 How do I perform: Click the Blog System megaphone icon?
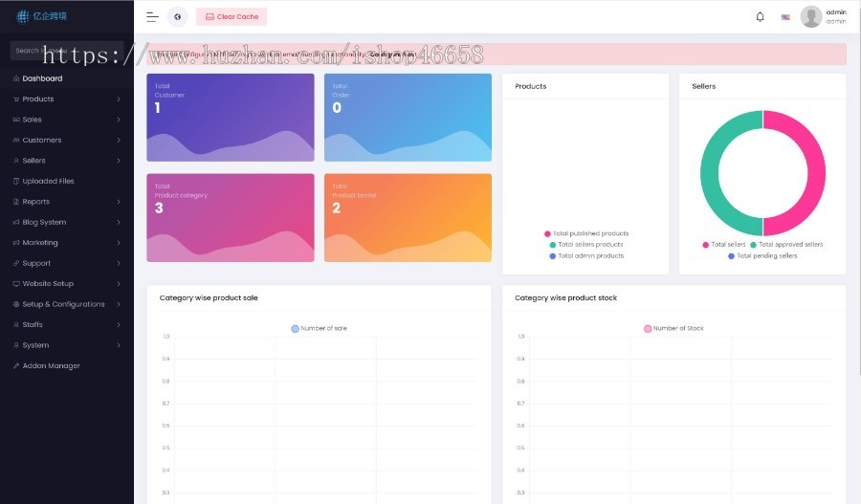(16, 222)
